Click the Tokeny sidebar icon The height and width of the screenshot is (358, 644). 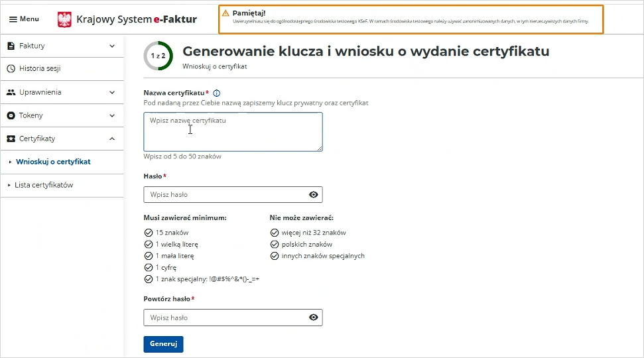(11, 115)
